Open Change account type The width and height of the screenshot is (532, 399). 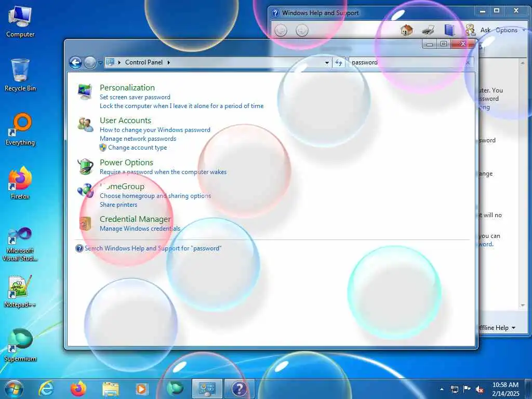tap(137, 148)
